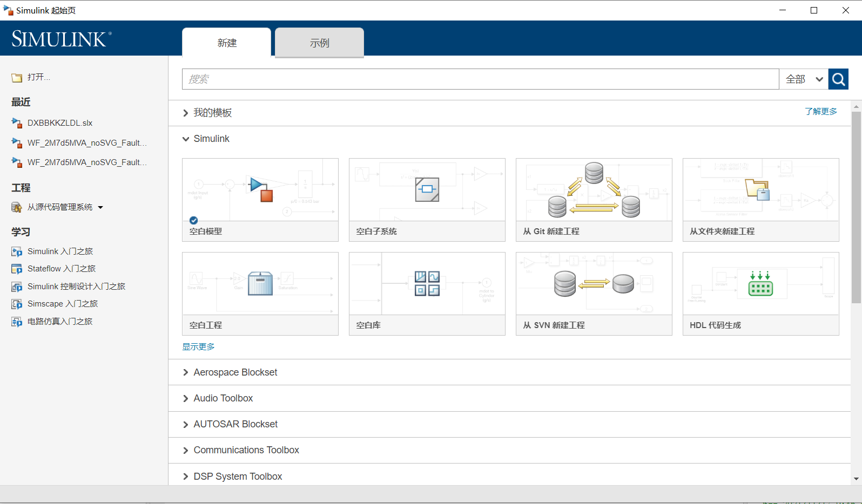
Task: Open the Simscape 入门之旅 tutorial link
Action: point(63,304)
